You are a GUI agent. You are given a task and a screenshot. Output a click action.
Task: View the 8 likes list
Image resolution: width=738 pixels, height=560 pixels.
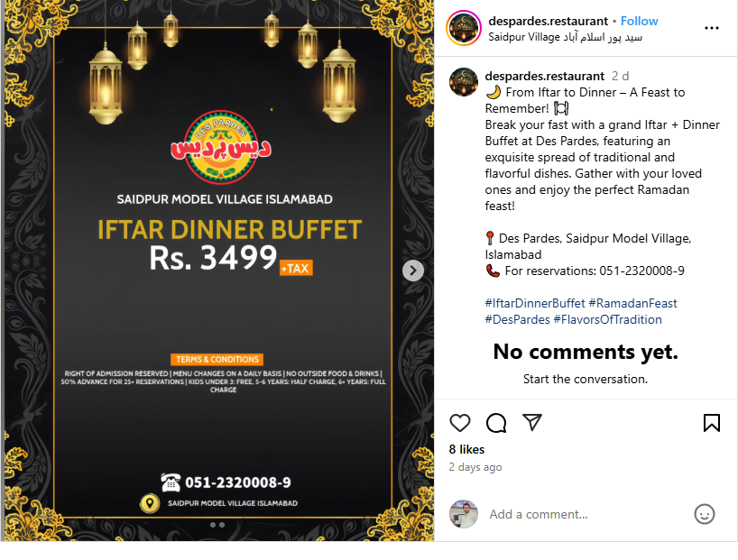466,449
